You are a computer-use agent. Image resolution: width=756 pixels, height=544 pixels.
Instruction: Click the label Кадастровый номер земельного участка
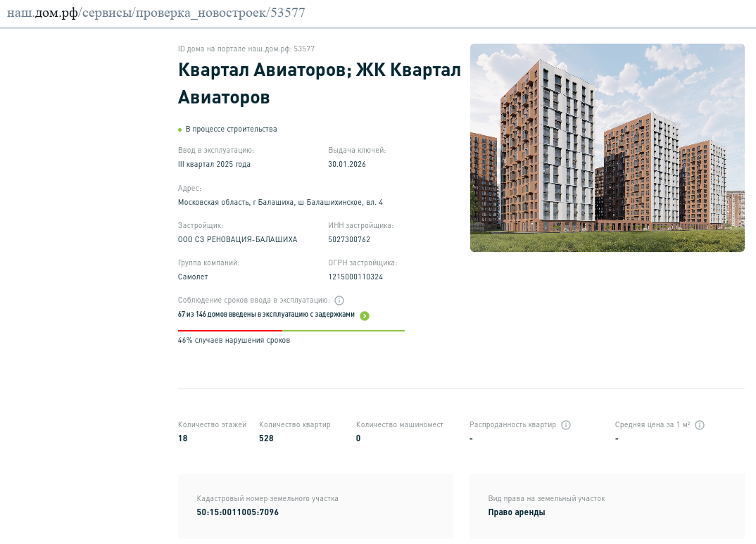[267, 499]
